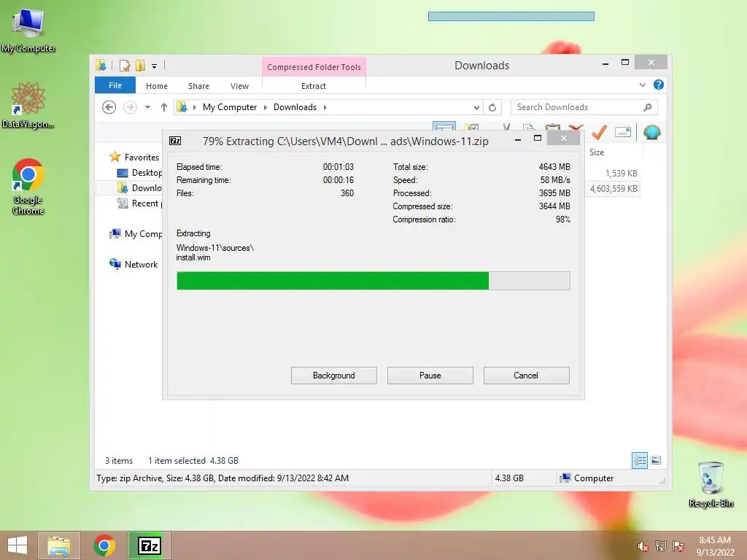The height and width of the screenshot is (560, 747).
Task: Click the magnifier icon in Search Downloads
Action: pyautogui.click(x=647, y=107)
